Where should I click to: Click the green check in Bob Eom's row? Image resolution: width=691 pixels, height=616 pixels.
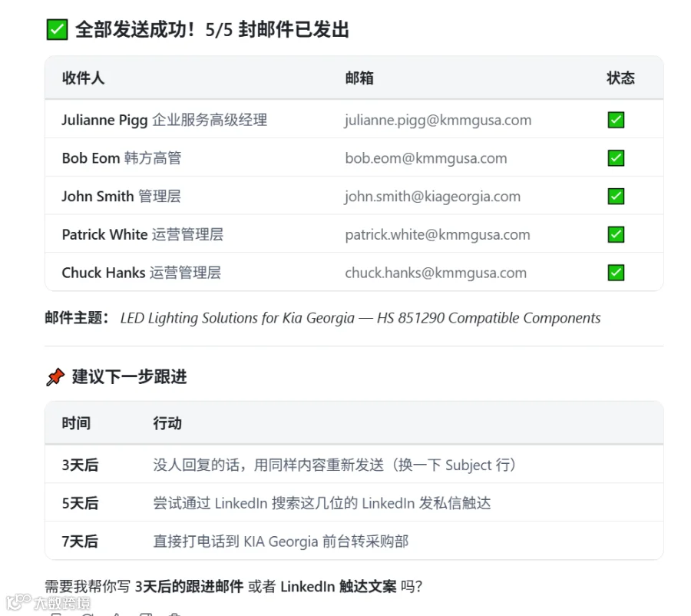coord(616,158)
